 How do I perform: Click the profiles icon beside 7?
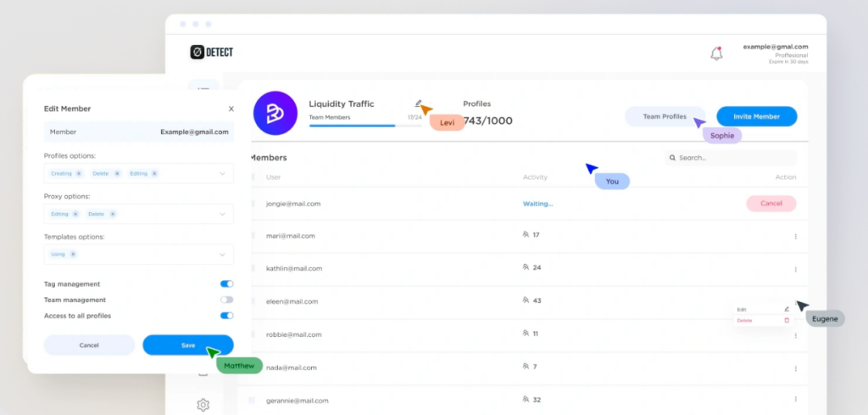click(x=526, y=367)
